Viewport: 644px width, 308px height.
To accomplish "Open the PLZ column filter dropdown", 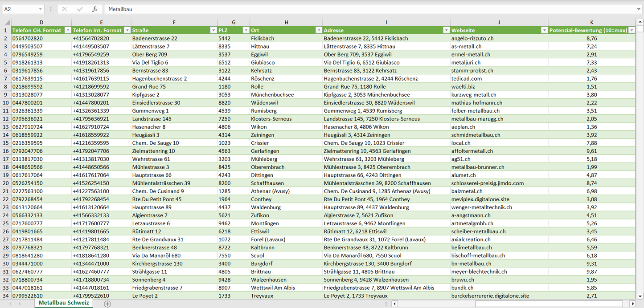I will click(246, 30).
